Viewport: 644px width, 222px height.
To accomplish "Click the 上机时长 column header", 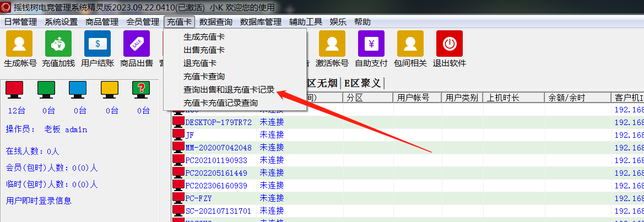I will (504, 98).
